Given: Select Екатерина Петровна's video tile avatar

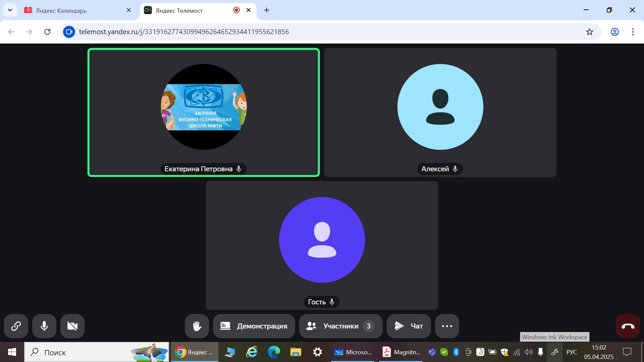Looking at the screenshot, I should pos(204,107).
